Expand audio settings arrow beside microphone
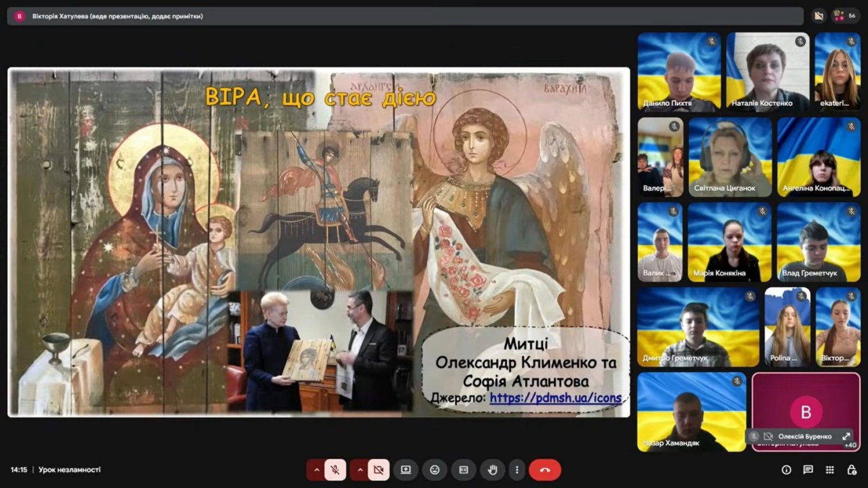 click(315, 470)
